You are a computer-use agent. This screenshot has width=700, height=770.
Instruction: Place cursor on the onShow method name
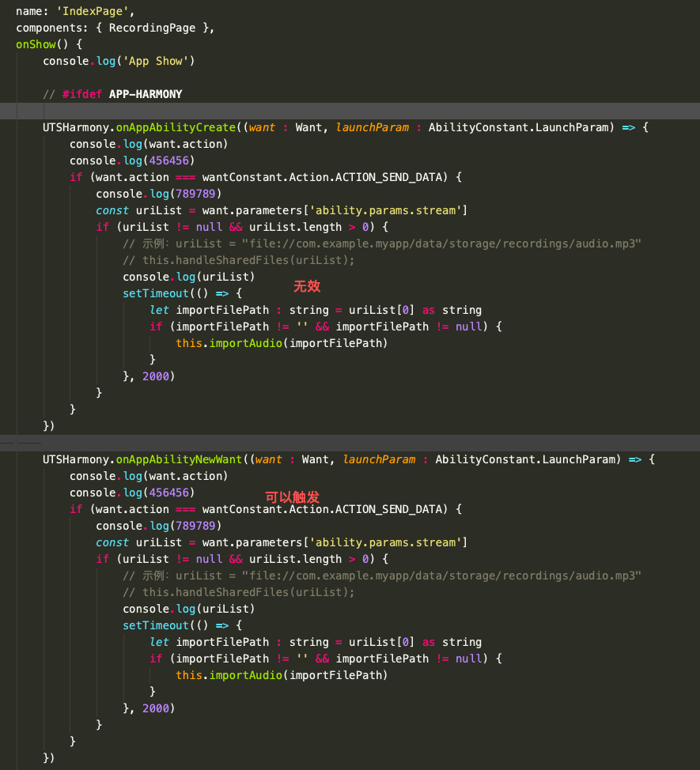tap(35, 44)
